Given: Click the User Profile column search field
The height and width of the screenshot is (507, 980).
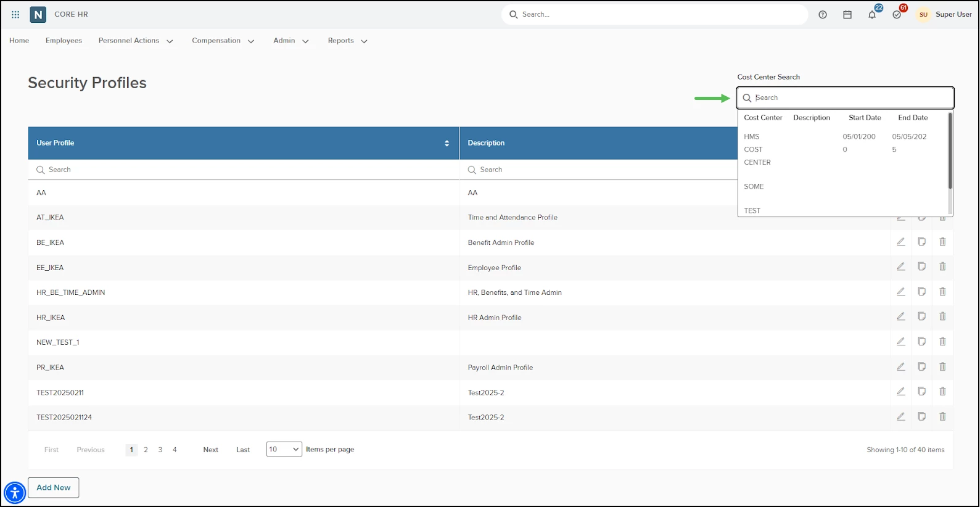Looking at the screenshot, I should (x=244, y=170).
